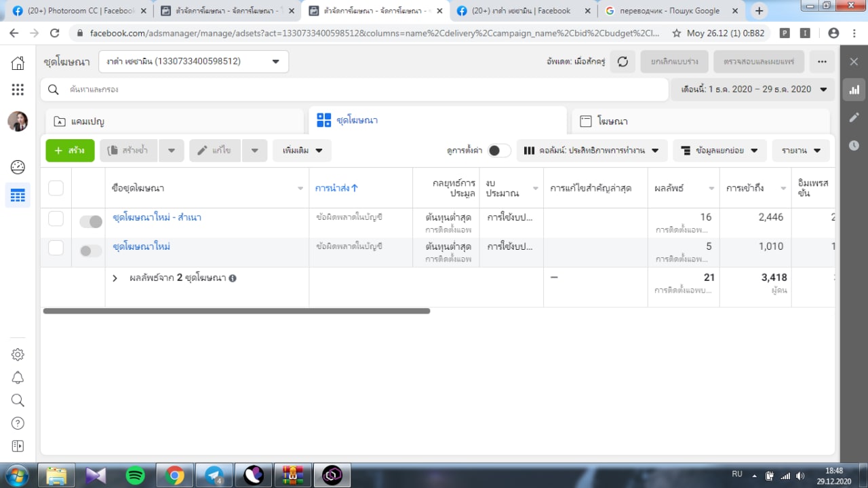Screen dimensions: 868x488
Task: Reload the page with the browser refresh icon
Action: (55, 33)
